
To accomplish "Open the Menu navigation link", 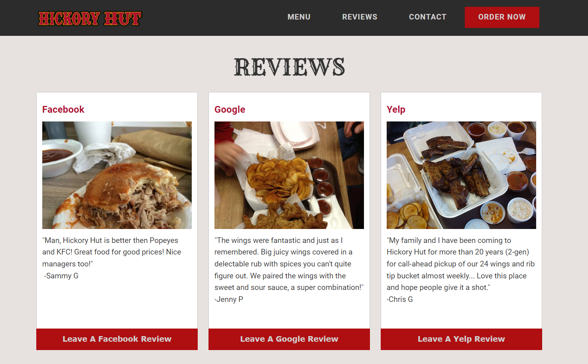I will pos(299,17).
